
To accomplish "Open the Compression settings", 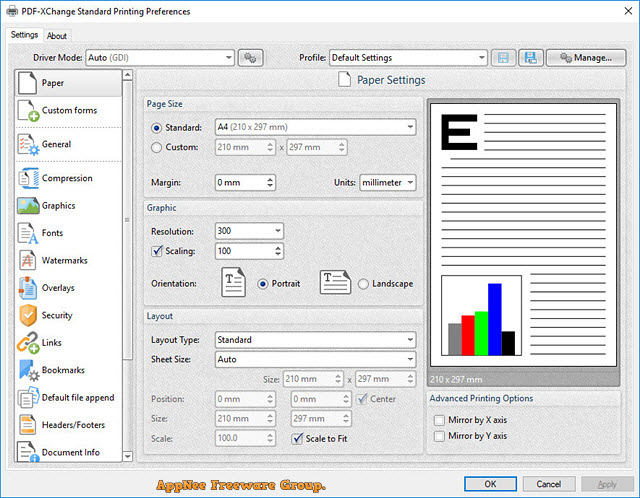I will (x=69, y=178).
